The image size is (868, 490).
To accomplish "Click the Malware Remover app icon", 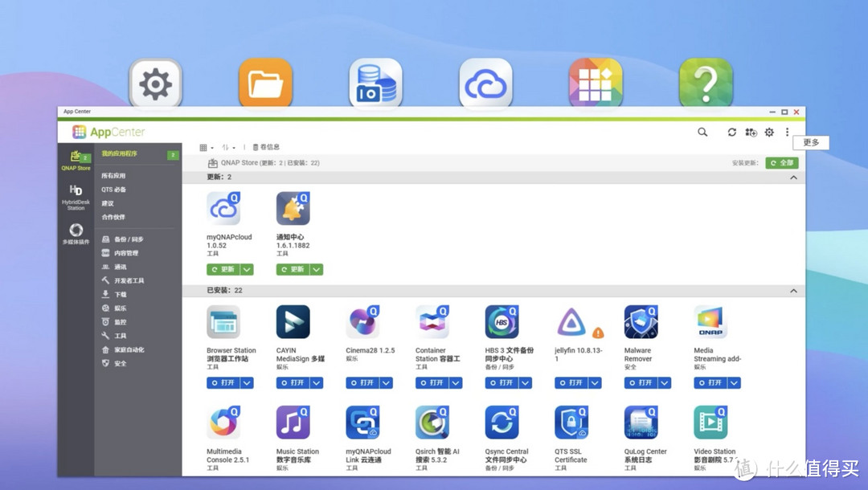I will pos(641,322).
